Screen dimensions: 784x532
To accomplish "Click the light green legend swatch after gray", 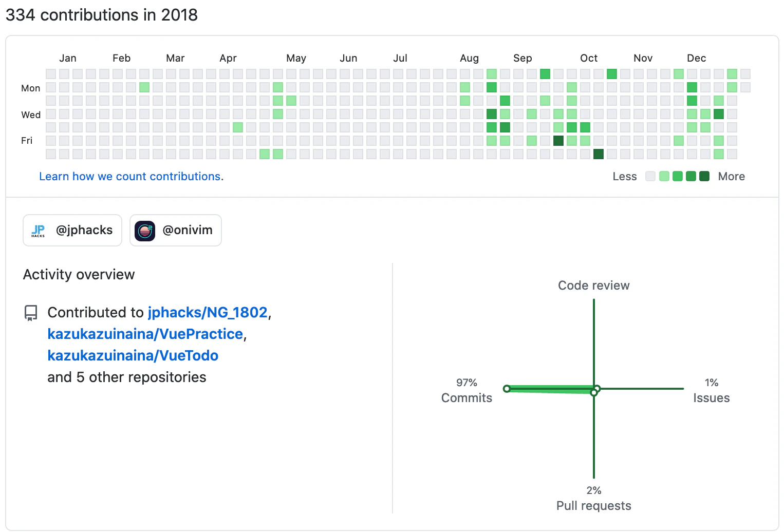I will coord(664,176).
